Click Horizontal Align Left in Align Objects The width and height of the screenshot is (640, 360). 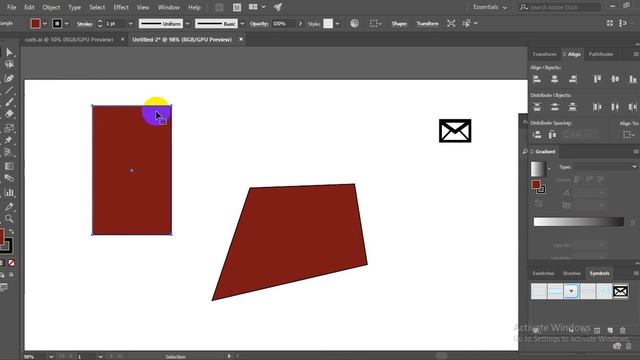coord(537,79)
